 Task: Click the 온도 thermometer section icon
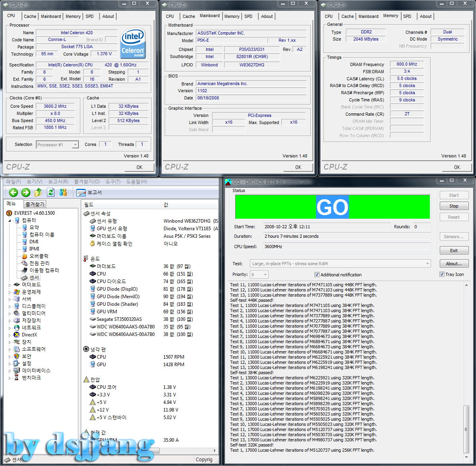pos(86,258)
